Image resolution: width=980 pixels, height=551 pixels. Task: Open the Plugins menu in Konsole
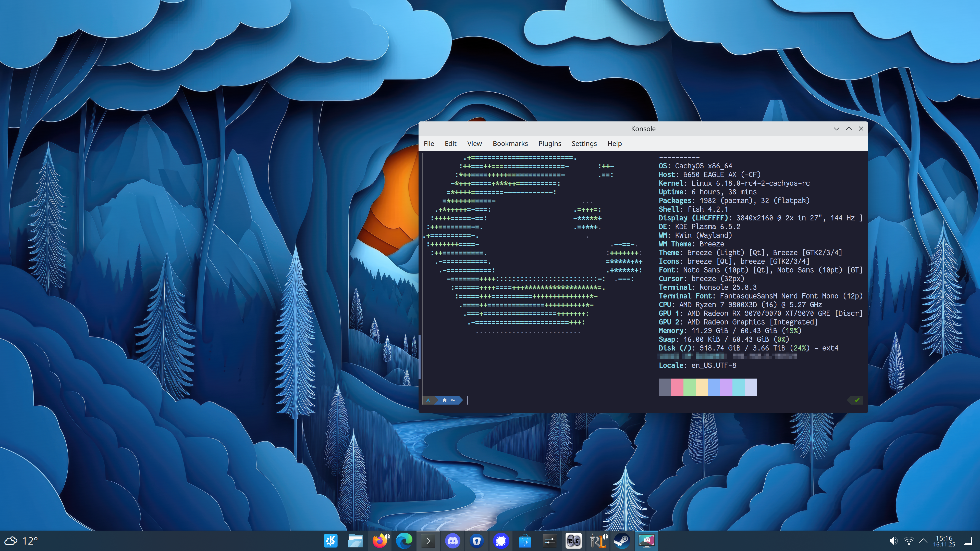pyautogui.click(x=549, y=143)
